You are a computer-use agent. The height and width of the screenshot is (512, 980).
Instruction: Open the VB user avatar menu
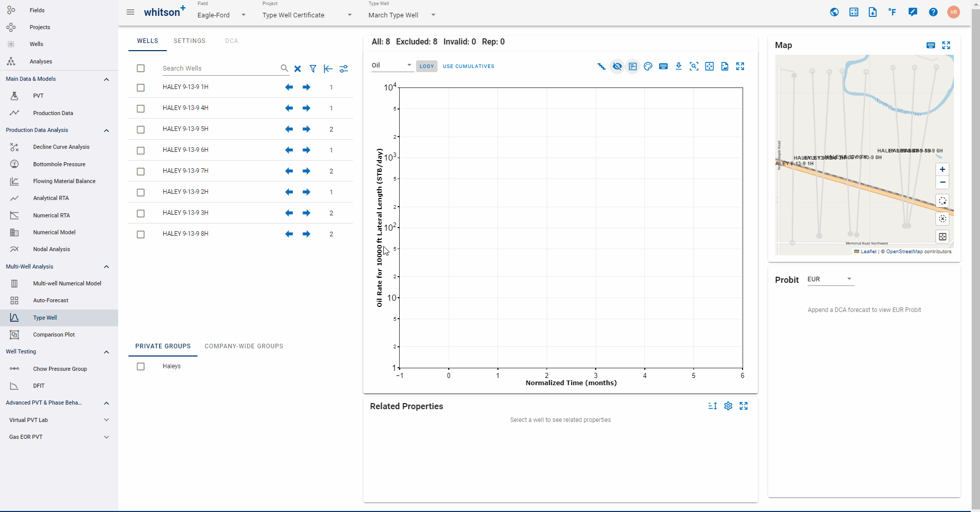pos(953,12)
